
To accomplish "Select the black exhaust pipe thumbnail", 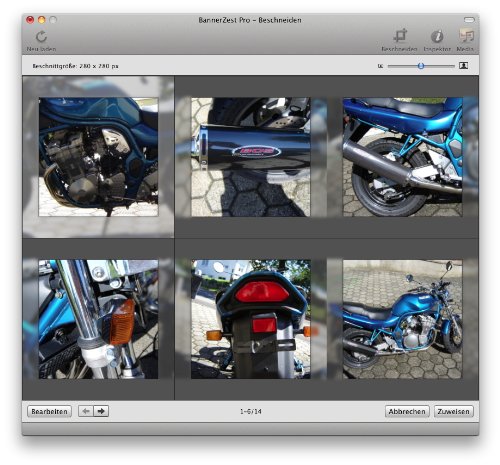I will click(x=251, y=157).
